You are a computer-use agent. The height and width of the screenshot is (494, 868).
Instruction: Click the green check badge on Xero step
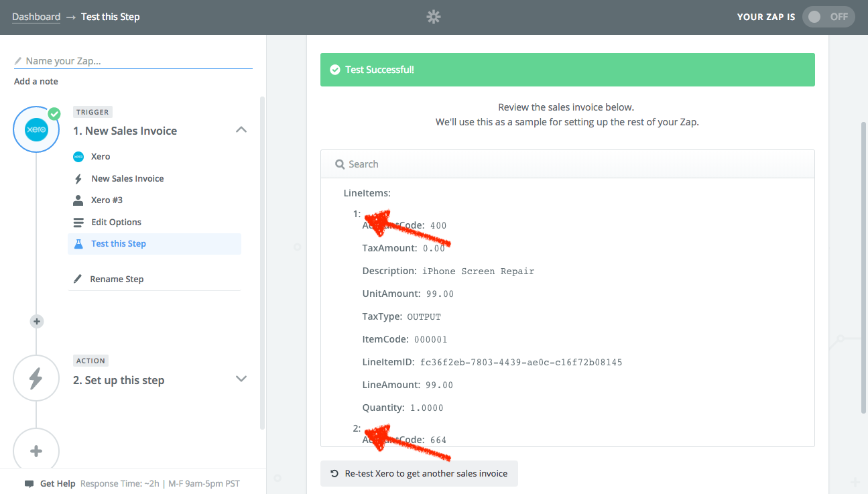54,114
